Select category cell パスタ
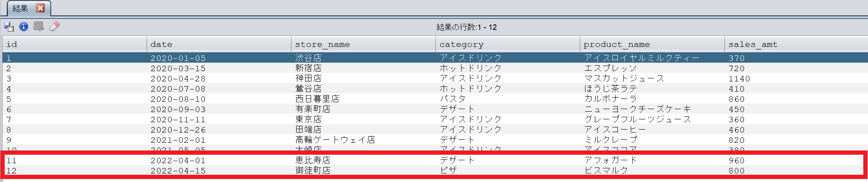Screen dimensions: 868x182 pos(453,99)
